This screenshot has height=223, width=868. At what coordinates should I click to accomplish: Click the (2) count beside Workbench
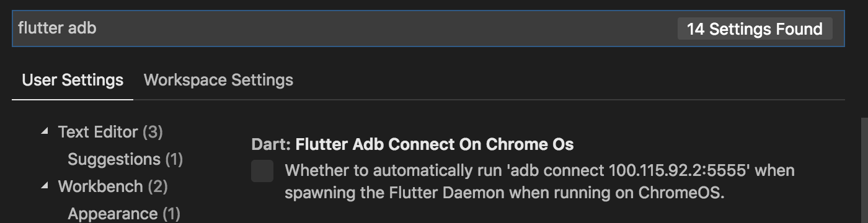157,186
